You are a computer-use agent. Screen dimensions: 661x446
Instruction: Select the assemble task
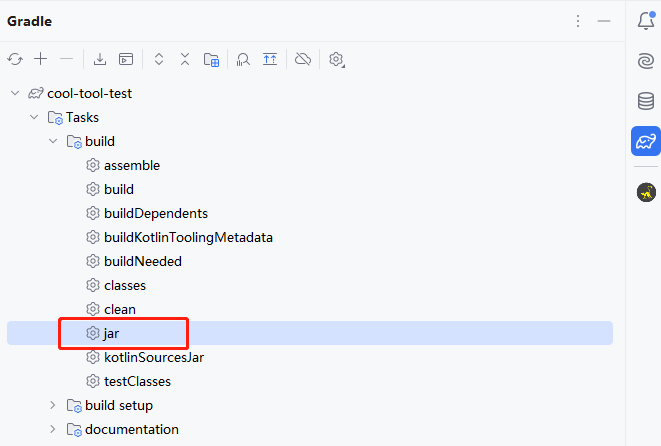point(131,165)
